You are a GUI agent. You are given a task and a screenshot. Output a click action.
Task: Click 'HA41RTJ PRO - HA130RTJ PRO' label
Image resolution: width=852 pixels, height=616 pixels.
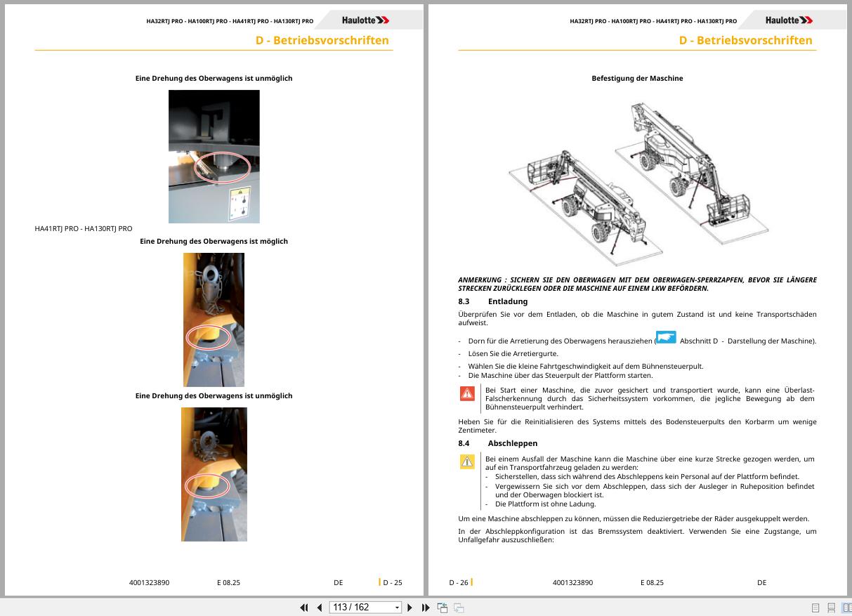[x=84, y=228]
